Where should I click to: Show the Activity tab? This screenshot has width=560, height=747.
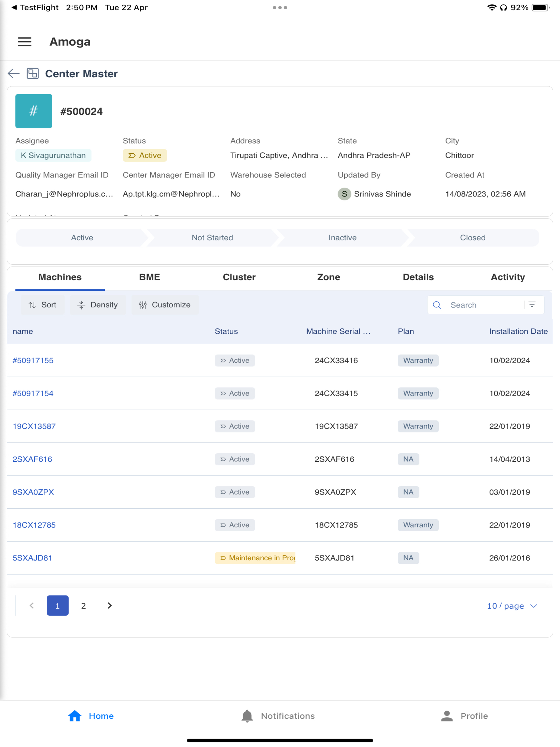tap(508, 277)
